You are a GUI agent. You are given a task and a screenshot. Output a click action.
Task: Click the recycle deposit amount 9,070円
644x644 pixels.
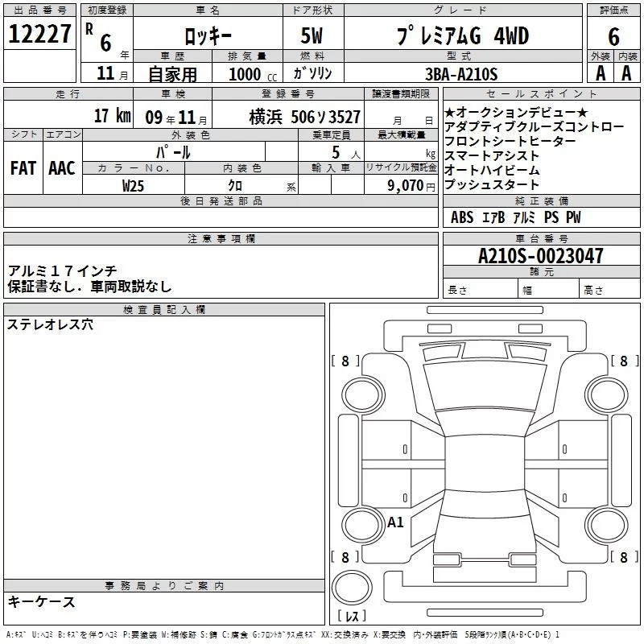pyautogui.click(x=411, y=185)
